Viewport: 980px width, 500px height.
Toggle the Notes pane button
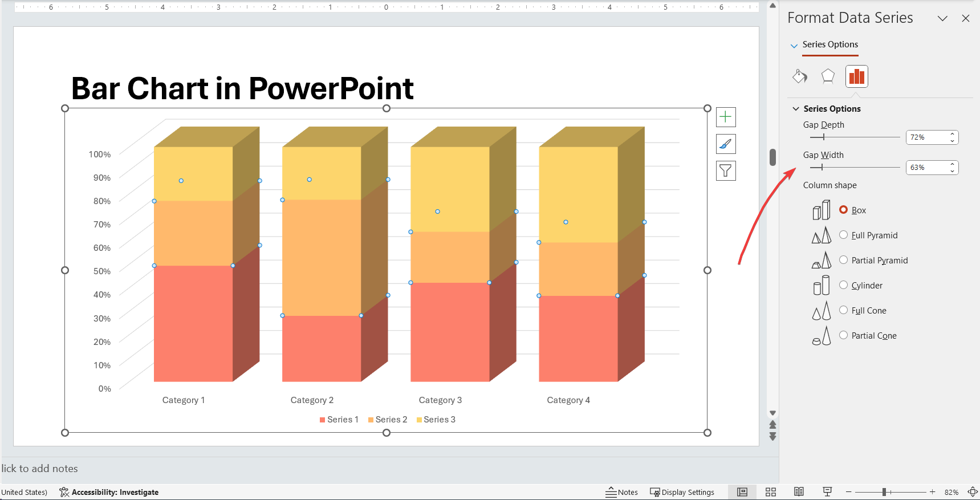(621, 492)
